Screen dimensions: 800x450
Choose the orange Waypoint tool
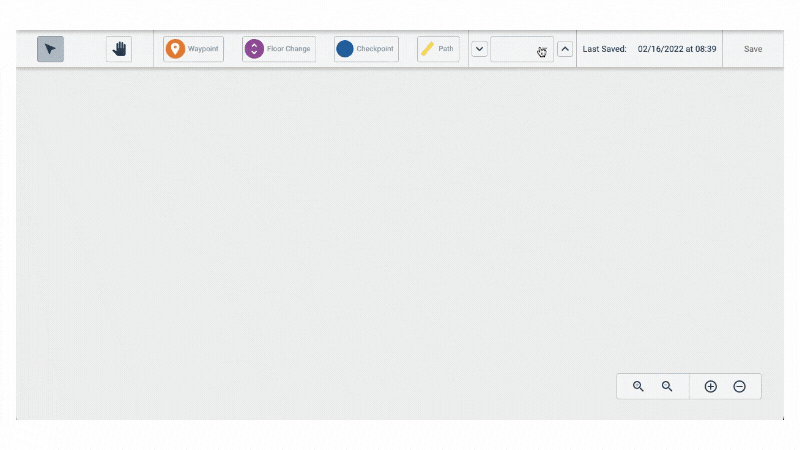(x=193, y=49)
